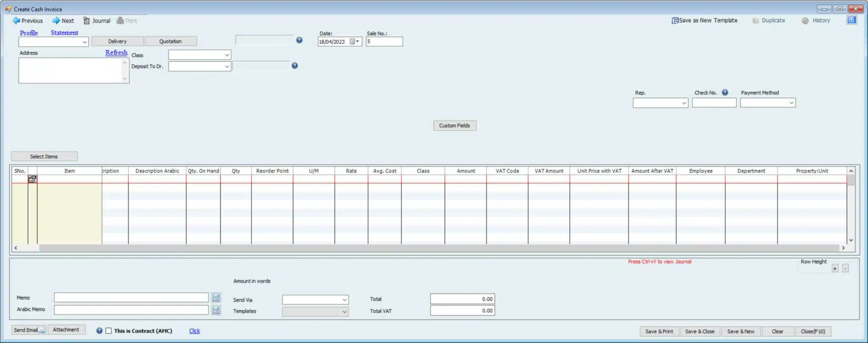Viewport: 868px width, 343px height.
Task: Open the date picker calendar icon
Action: 353,42
